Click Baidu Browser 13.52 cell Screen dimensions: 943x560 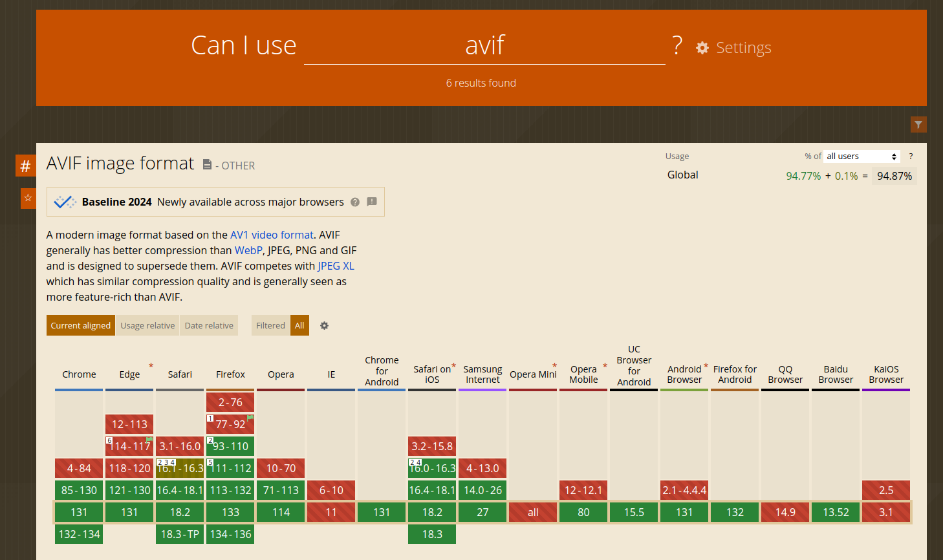pos(836,512)
